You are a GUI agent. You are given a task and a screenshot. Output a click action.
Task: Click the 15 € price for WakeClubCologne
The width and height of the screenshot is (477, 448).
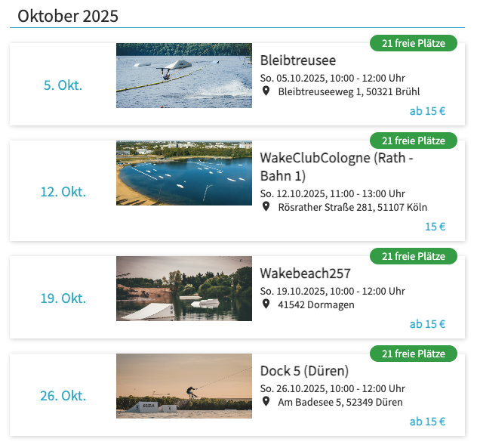click(x=435, y=227)
